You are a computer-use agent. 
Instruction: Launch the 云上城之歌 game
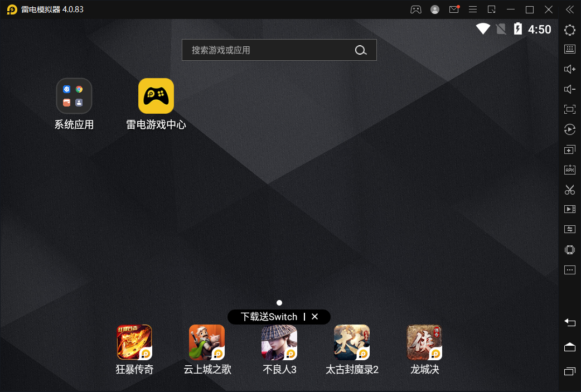point(207,342)
